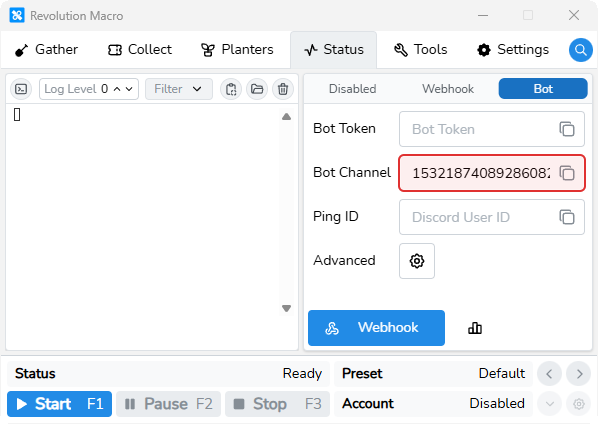Screen dimensions: 598x424
Task: Open account settings gear icon
Action: pyautogui.click(x=579, y=404)
